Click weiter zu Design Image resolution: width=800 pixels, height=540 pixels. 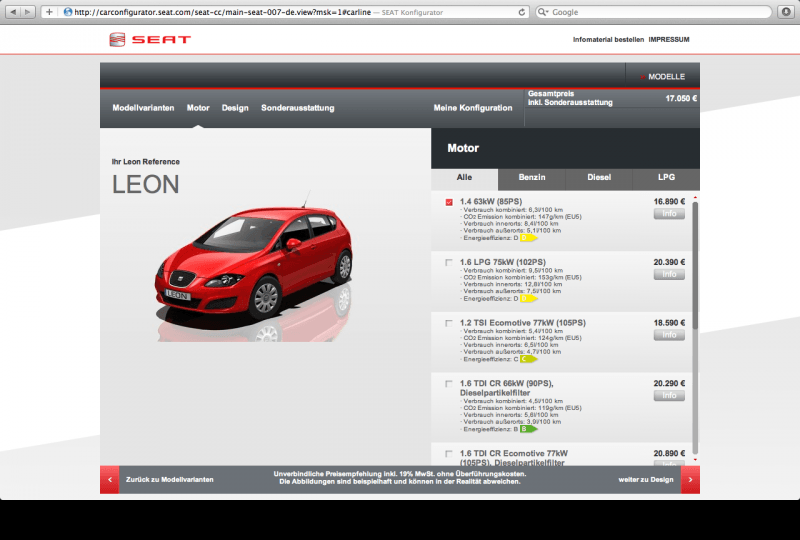(646, 480)
